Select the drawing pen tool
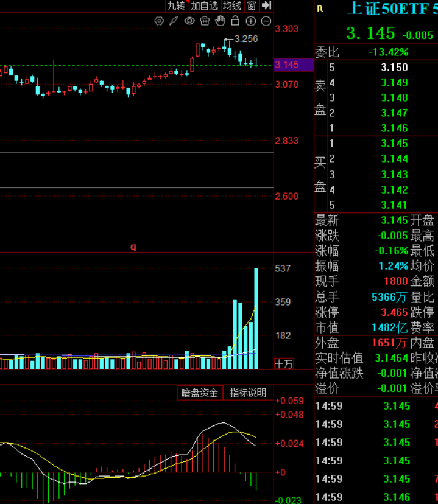This screenshot has width=438, height=504. point(174,21)
